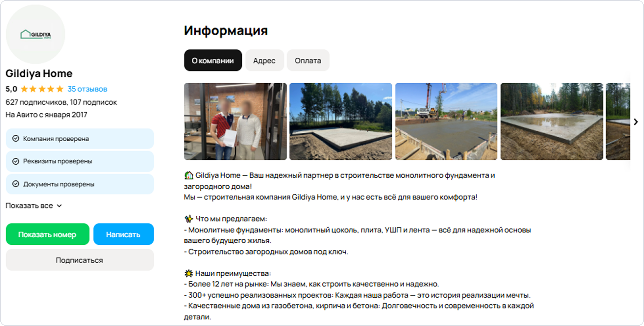644x326 pixels.
Task: Switch to the Адрес tab
Action: tap(264, 61)
